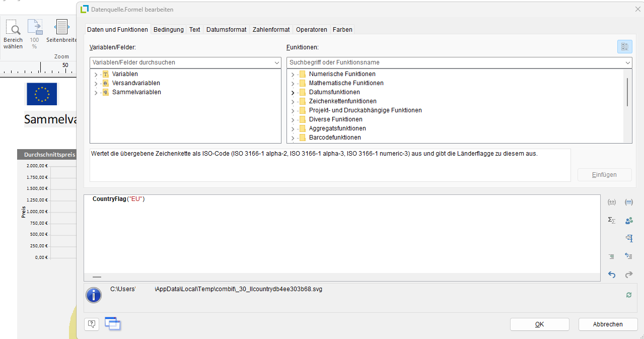Expand the Variablen tree node
Viewport: 644px width, 339px height.
(96, 75)
